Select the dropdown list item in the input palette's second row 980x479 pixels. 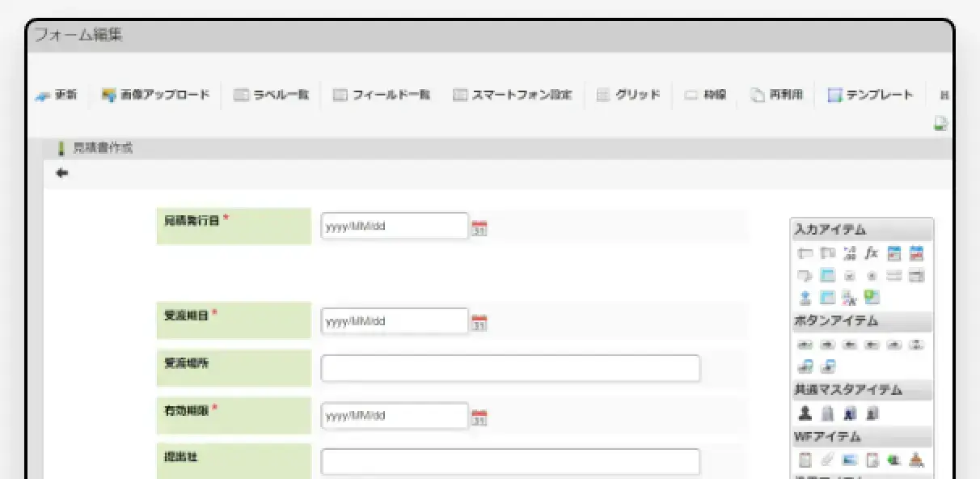[916, 276]
